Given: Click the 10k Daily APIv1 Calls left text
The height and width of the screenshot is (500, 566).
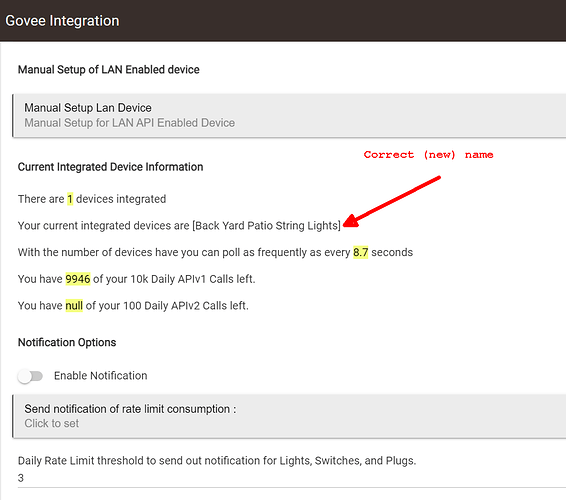Looking at the screenshot, I should pyautogui.click(x=193, y=279).
